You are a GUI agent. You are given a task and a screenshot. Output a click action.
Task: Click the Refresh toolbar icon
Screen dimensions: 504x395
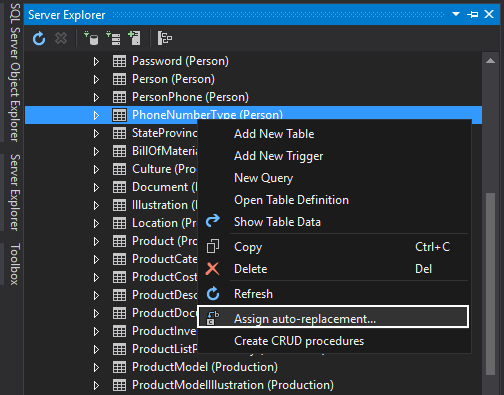pos(39,38)
